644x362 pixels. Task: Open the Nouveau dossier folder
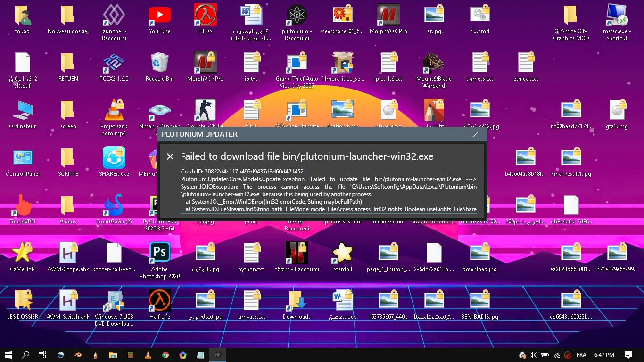[x=68, y=20]
